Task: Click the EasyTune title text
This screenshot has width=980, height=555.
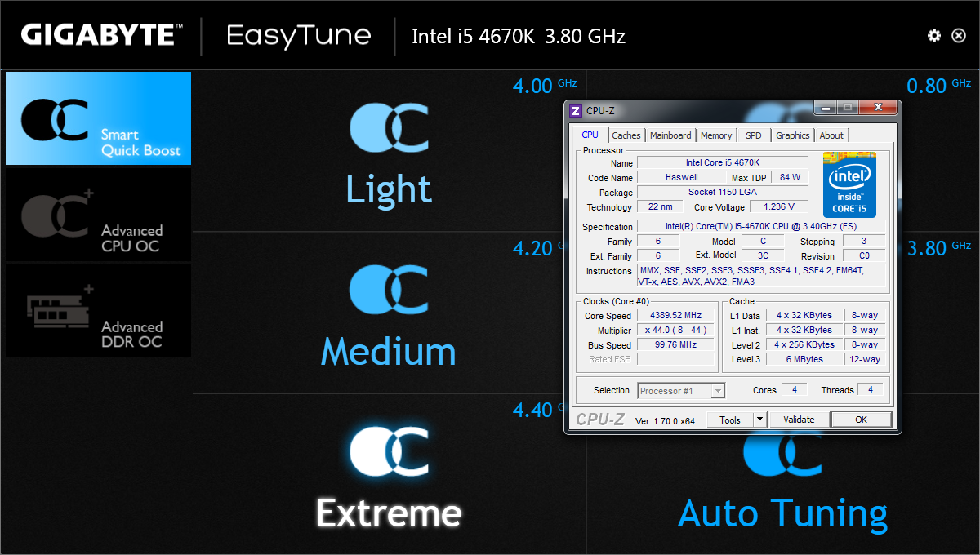Action: point(299,36)
